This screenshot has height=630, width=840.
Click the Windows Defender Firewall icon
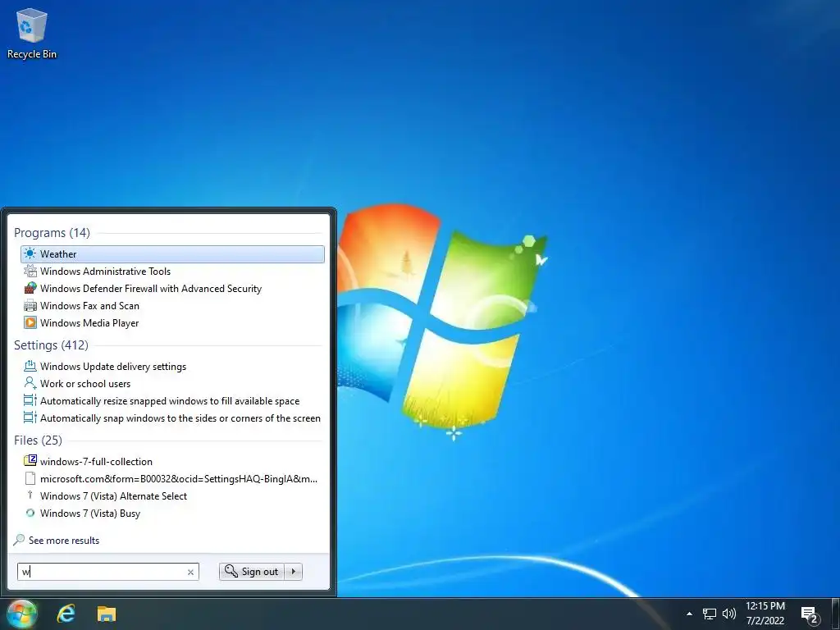[x=30, y=288]
